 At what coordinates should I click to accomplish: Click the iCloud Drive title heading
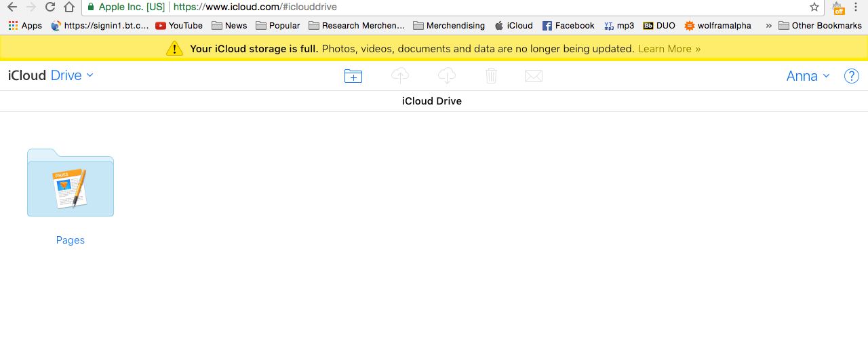(432, 101)
